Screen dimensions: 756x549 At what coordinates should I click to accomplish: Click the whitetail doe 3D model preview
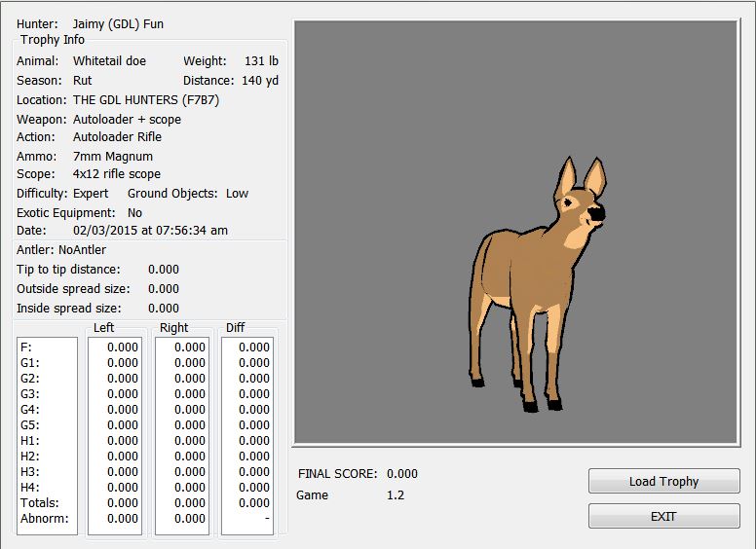point(534,282)
